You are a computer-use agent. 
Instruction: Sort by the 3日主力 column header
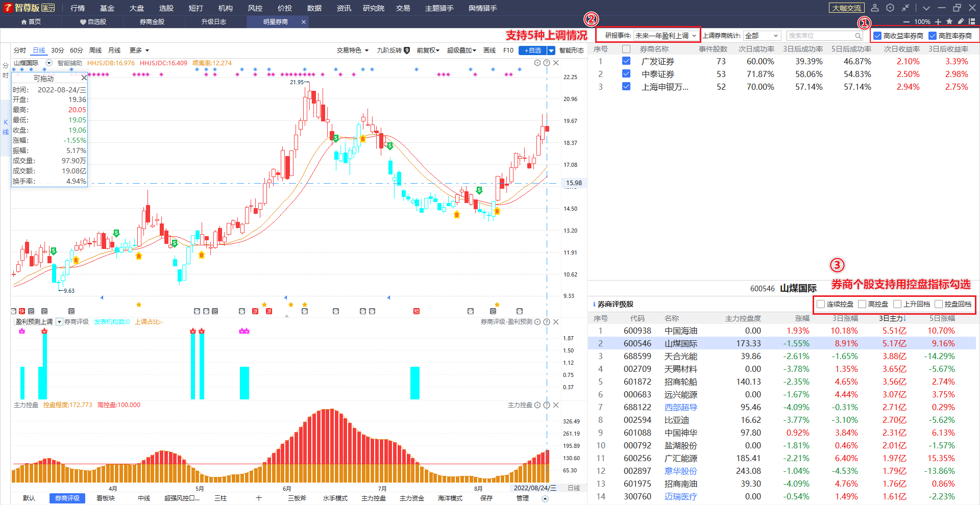pyautogui.click(x=892, y=318)
